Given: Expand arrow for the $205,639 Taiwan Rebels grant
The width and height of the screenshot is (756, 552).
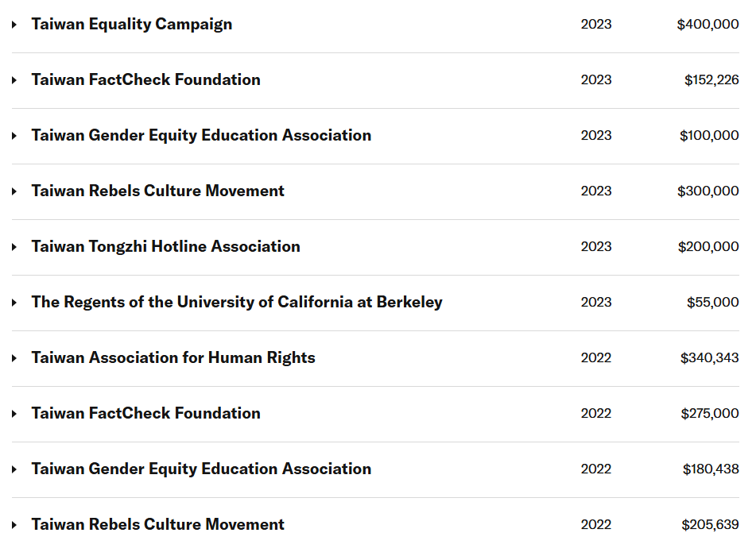Looking at the screenshot, I should pyautogui.click(x=14, y=525).
